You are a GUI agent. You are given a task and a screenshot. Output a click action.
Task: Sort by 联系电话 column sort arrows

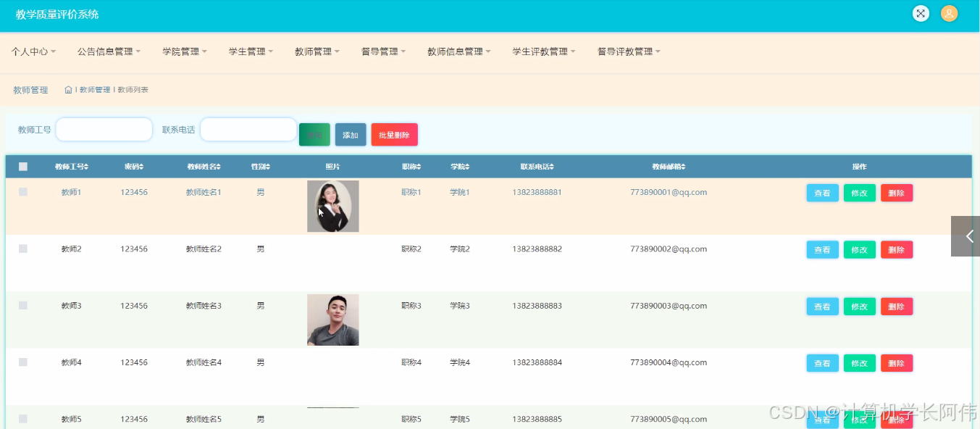pyautogui.click(x=551, y=167)
